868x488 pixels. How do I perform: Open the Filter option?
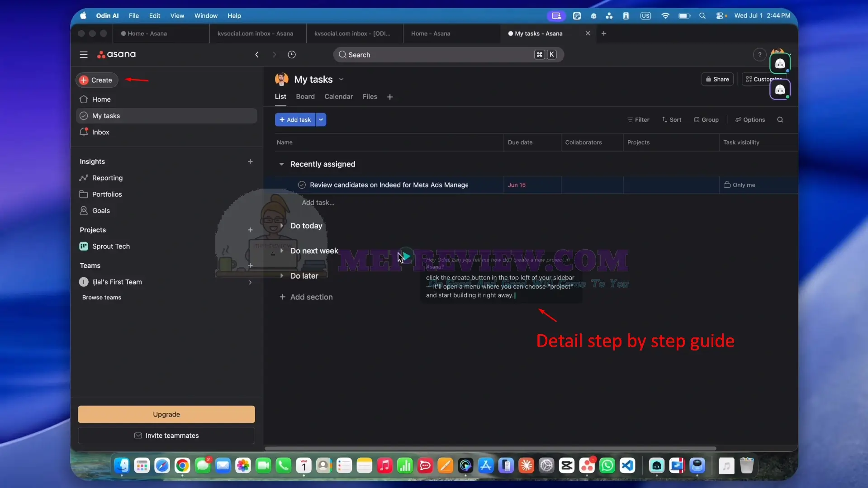click(638, 120)
